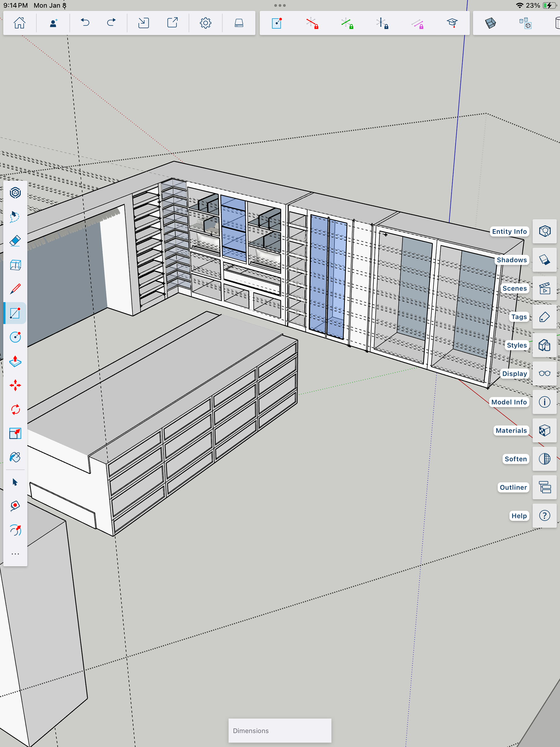
Task: Open the Outliner panel
Action: tap(545, 487)
